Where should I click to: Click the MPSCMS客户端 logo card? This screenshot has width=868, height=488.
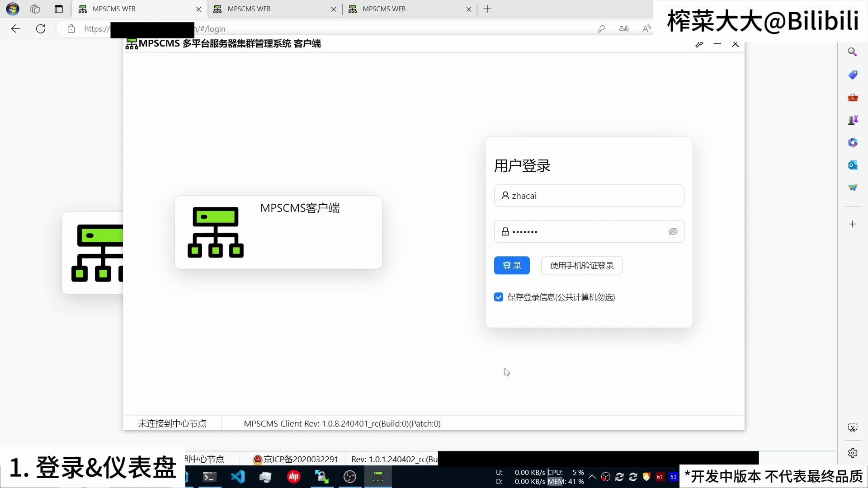278,232
